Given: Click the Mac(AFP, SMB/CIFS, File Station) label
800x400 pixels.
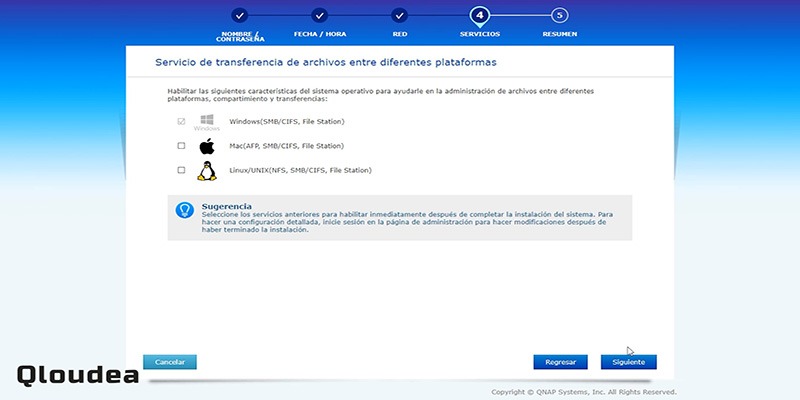Looking at the screenshot, I should [x=286, y=146].
